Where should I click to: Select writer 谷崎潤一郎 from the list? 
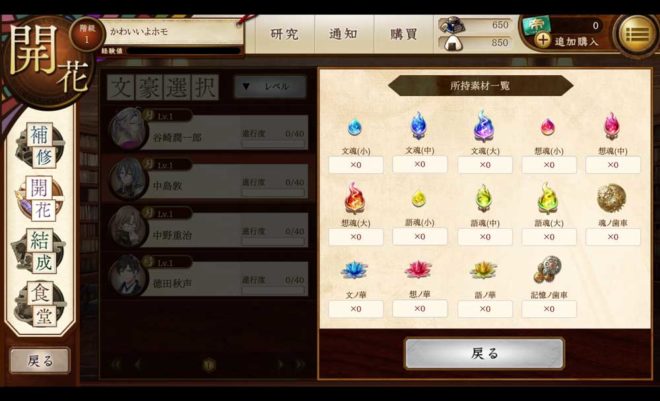click(x=208, y=130)
